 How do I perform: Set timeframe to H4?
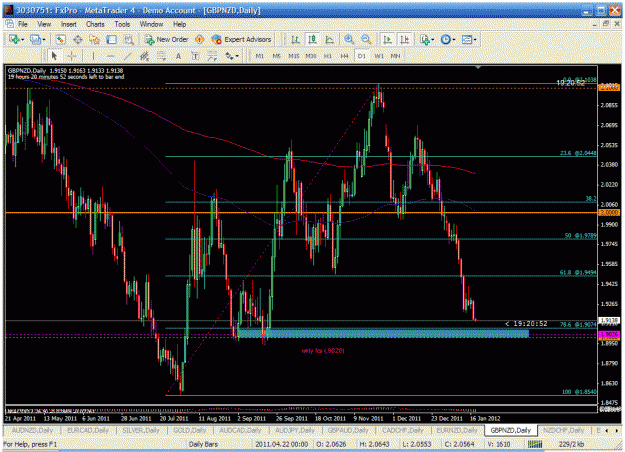(344, 56)
